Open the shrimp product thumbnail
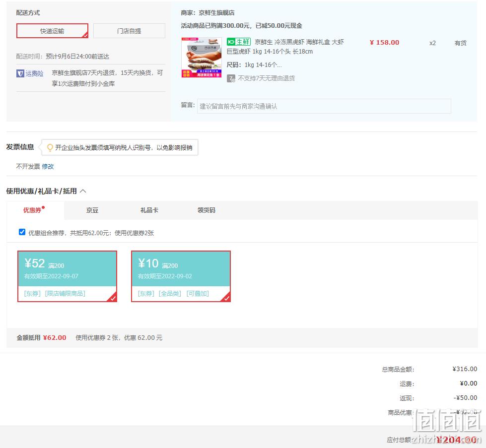 [202, 58]
